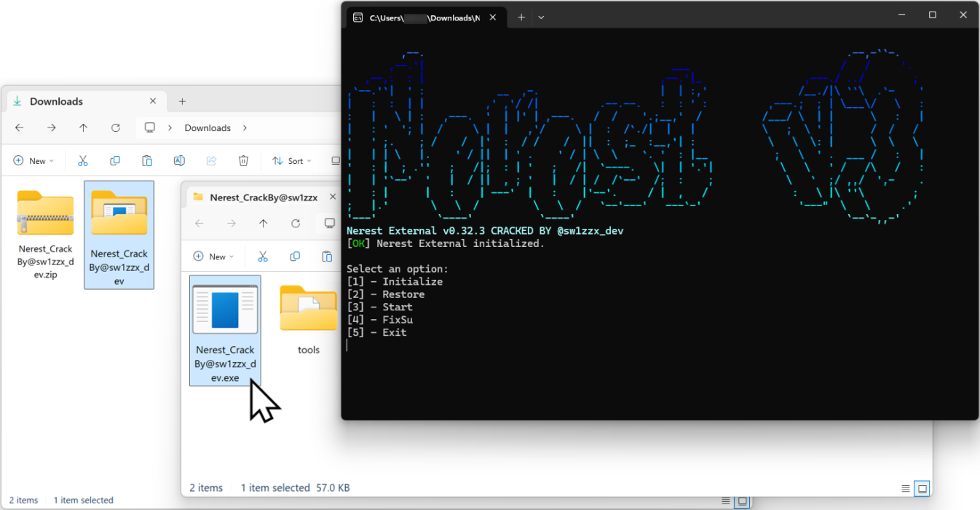Open the tools folder

tap(308, 309)
